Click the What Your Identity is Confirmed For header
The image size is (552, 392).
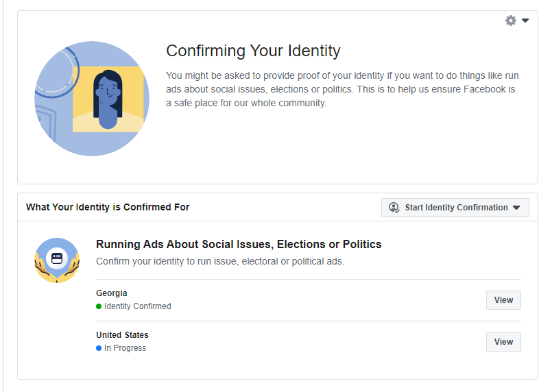108,207
